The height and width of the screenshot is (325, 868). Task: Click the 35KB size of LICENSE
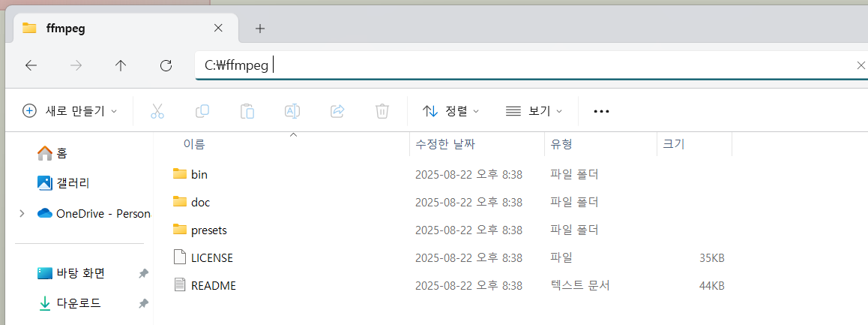coord(712,258)
